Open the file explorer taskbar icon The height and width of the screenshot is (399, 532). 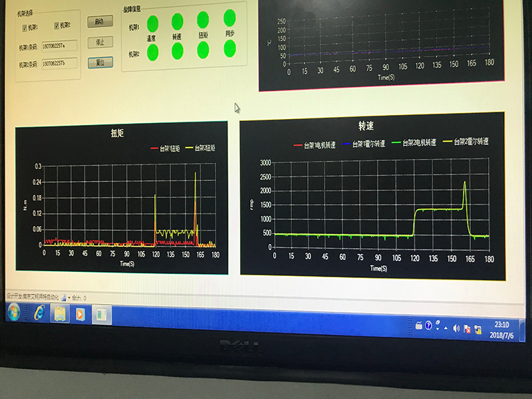(59, 313)
